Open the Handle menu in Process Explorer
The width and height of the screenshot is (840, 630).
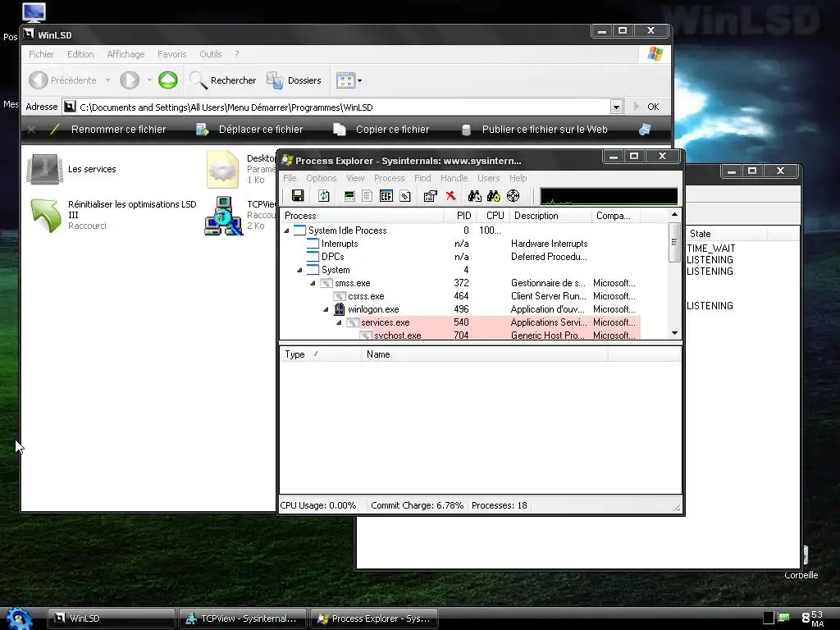[x=454, y=178]
